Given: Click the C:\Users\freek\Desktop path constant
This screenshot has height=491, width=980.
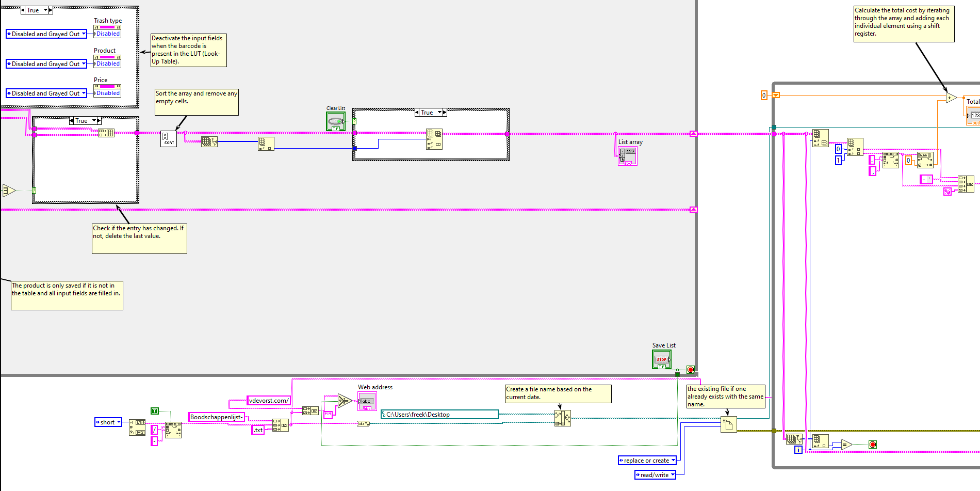Looking at the screenshot, I should [x=439, y=415].
